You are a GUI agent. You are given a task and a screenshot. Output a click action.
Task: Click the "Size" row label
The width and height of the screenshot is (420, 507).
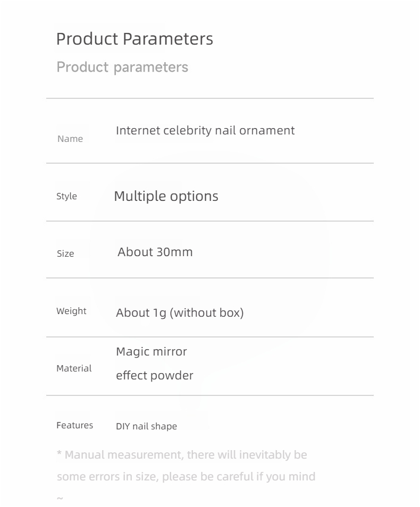pyautogui.click(x=65, y=253)
